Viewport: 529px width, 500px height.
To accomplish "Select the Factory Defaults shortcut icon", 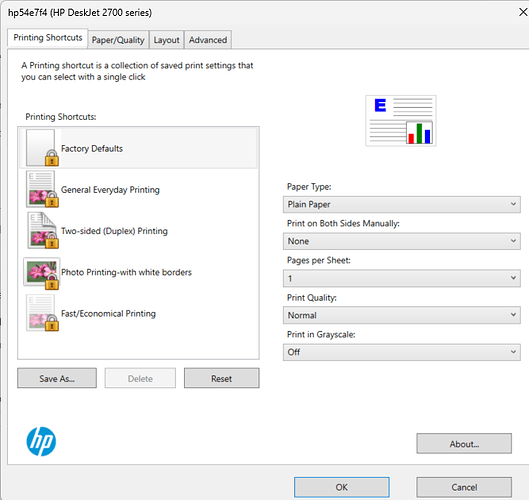I will click(42, 148).
